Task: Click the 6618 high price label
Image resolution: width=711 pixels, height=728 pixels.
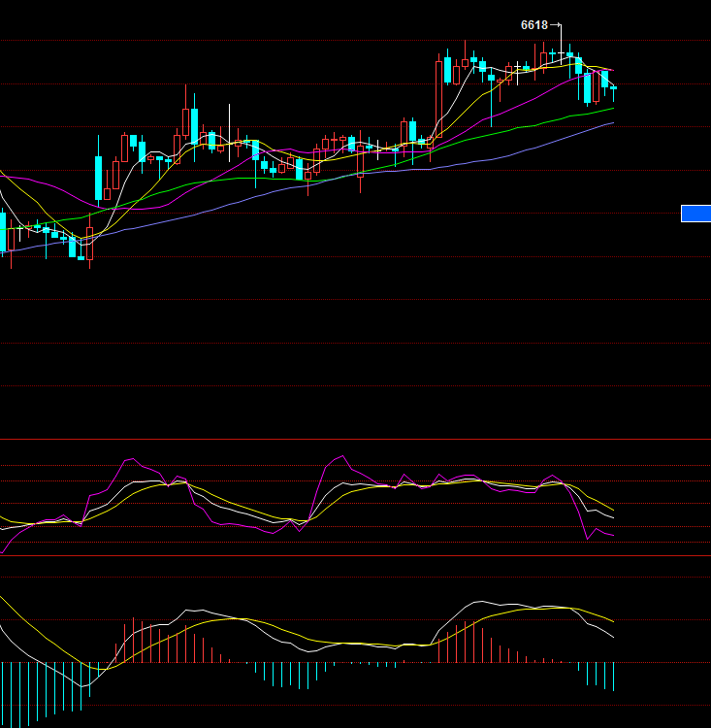Action: pos(534,25)
